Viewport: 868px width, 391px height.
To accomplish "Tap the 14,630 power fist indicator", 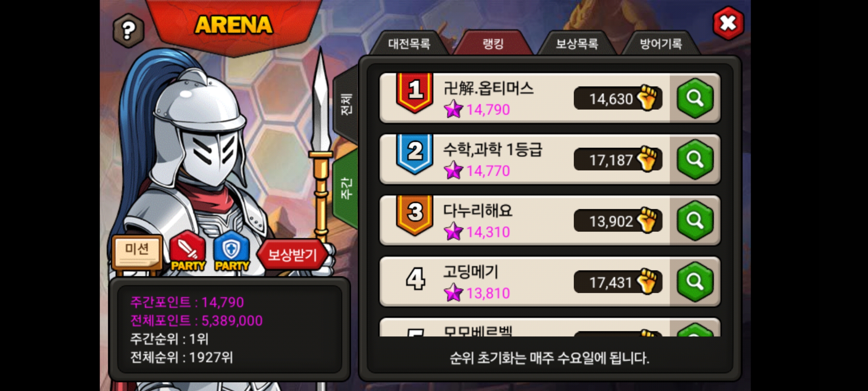I will pyautogui.click(x=618, y=98).
